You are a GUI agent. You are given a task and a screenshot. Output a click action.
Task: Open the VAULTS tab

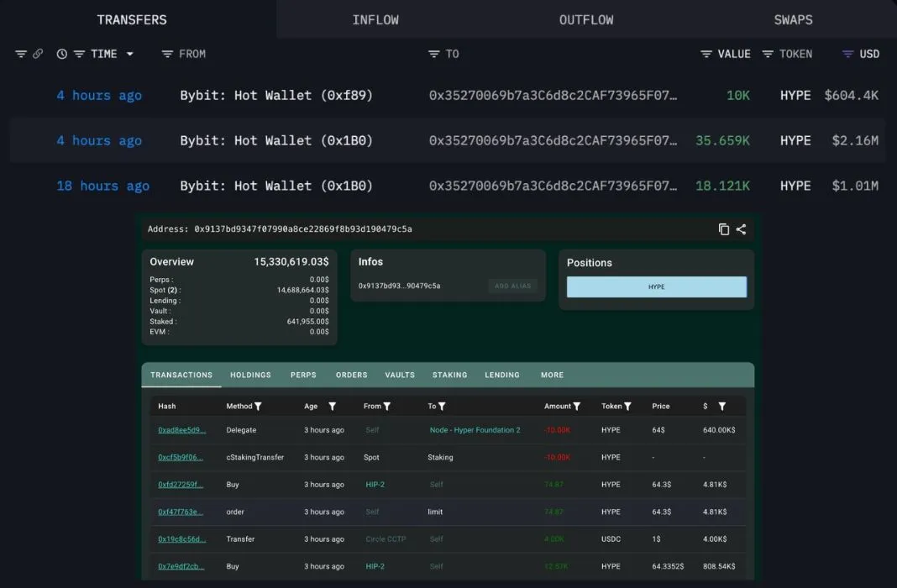click(x=400, y=375)
